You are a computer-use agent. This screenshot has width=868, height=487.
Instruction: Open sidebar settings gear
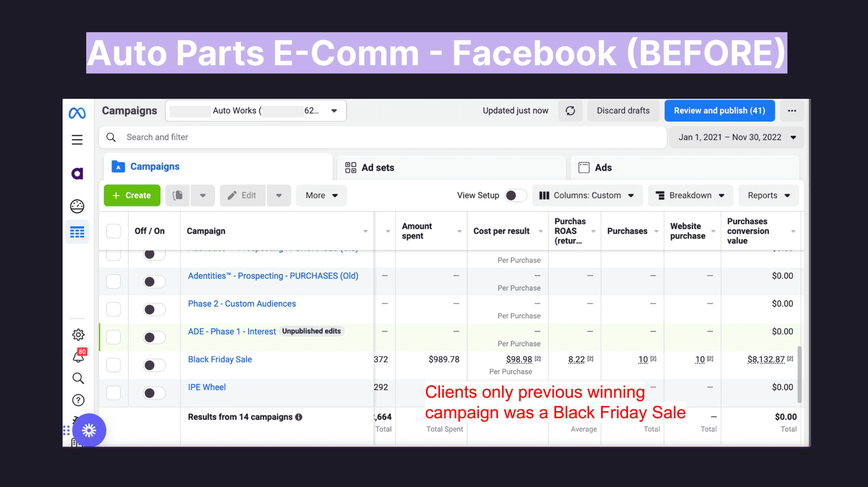click(78, 334)
